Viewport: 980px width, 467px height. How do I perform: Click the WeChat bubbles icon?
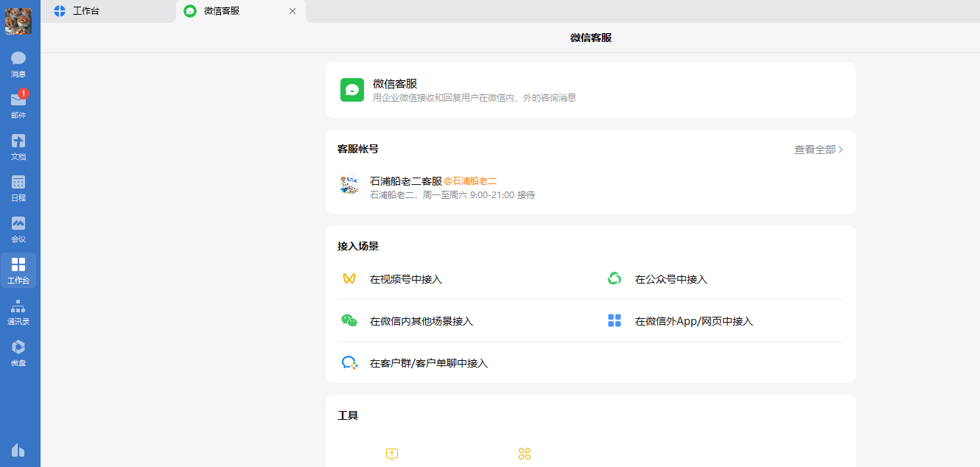[349, 320]
